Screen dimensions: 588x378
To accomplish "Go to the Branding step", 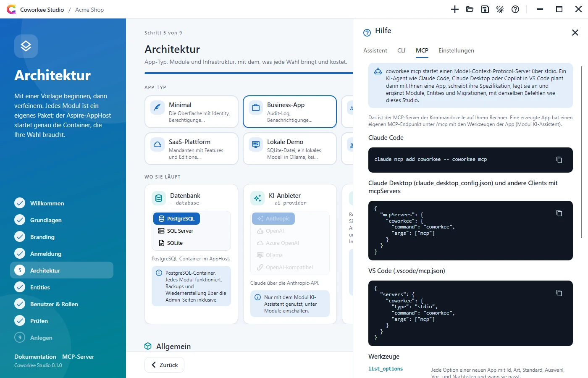I will (62, 237).
